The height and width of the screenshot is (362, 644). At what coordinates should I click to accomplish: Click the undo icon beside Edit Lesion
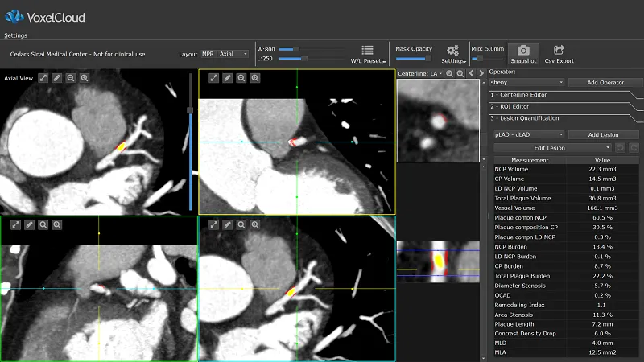coord(620,148)
